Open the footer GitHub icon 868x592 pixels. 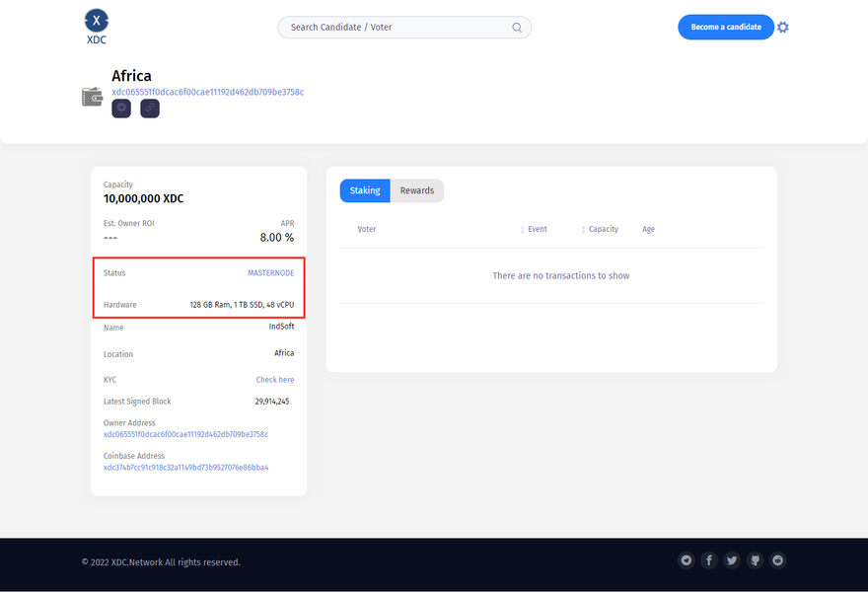click(756, 560)
